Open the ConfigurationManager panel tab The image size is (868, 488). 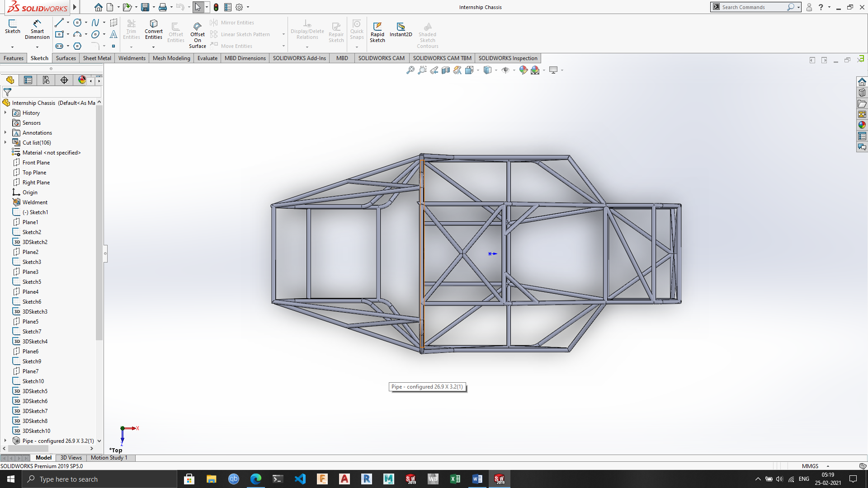(x=46, y=80)
